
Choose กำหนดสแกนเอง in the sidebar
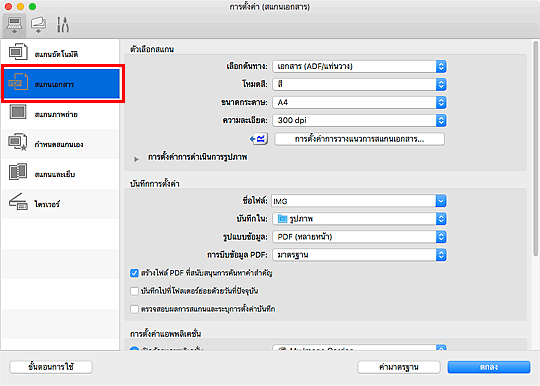click(x=59, y=144)
